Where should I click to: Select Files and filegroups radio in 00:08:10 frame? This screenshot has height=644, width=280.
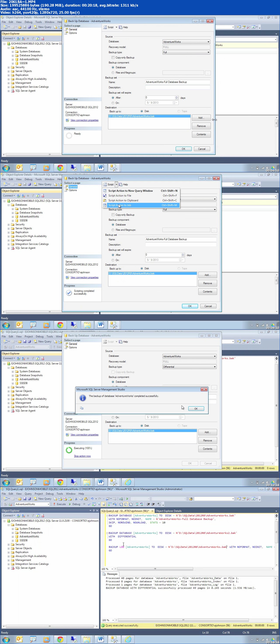[113, 230]
